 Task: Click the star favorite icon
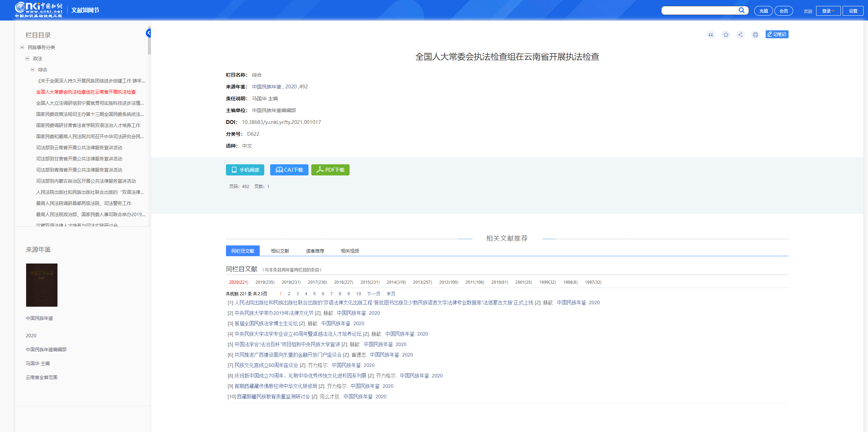(x=726, y=34)
